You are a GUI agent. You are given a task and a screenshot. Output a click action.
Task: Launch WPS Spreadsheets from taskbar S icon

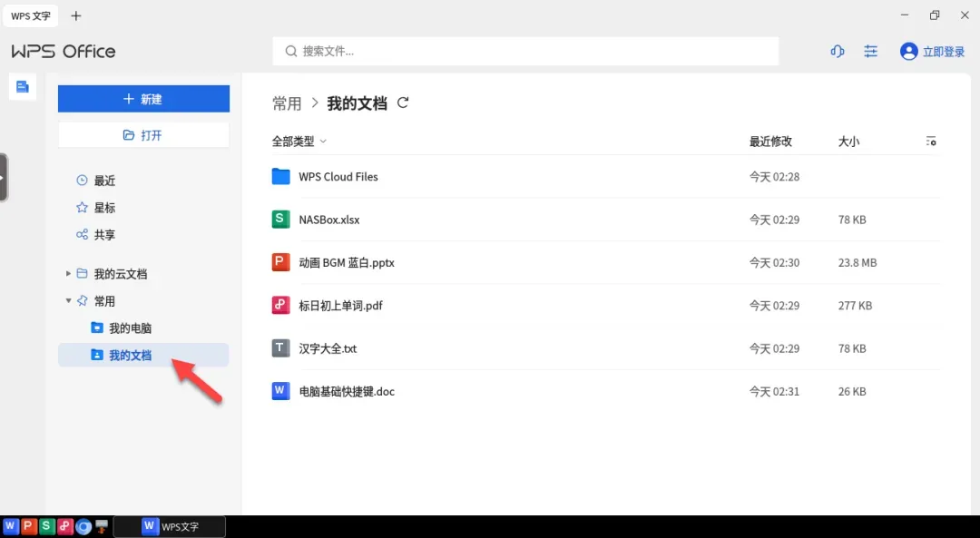tap(46, 526)
